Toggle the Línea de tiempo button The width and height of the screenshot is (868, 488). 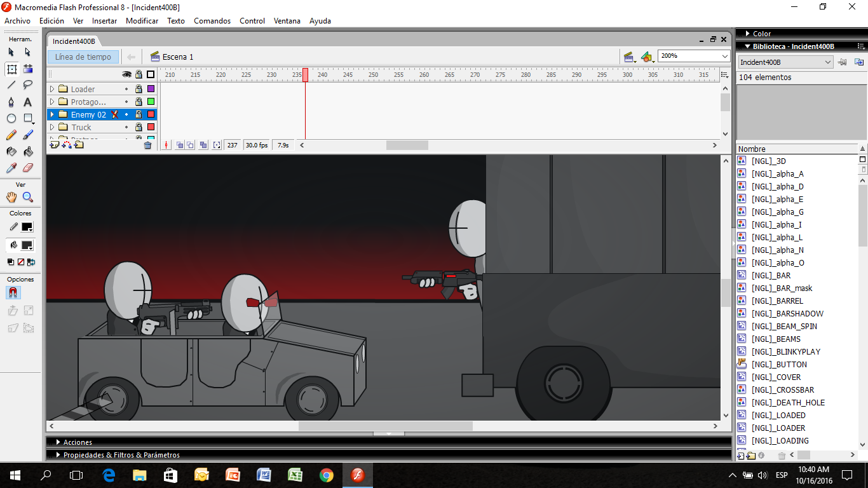[83, 57]
